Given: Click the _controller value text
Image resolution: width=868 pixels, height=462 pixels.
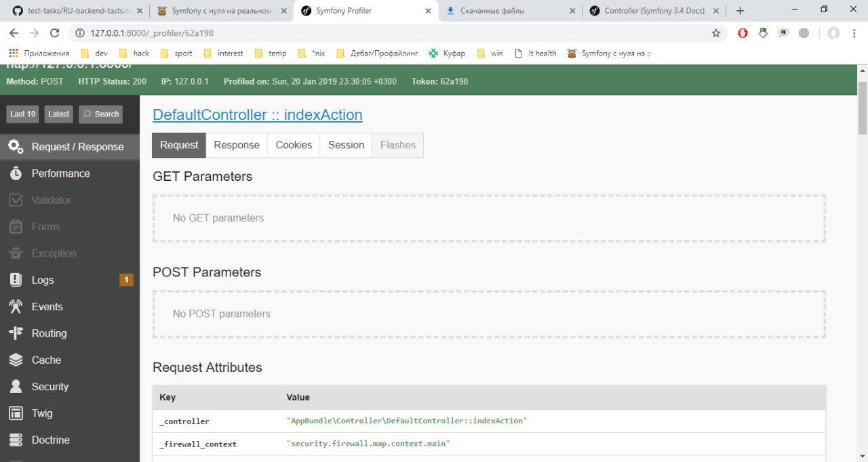Looking at the screenshot, I should point(407,421).
